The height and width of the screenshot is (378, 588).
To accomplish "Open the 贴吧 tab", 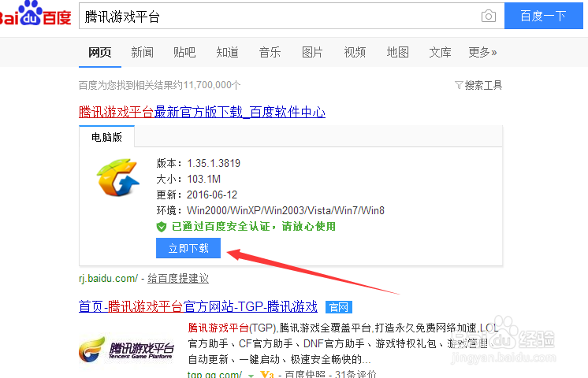I will [184, 52].
